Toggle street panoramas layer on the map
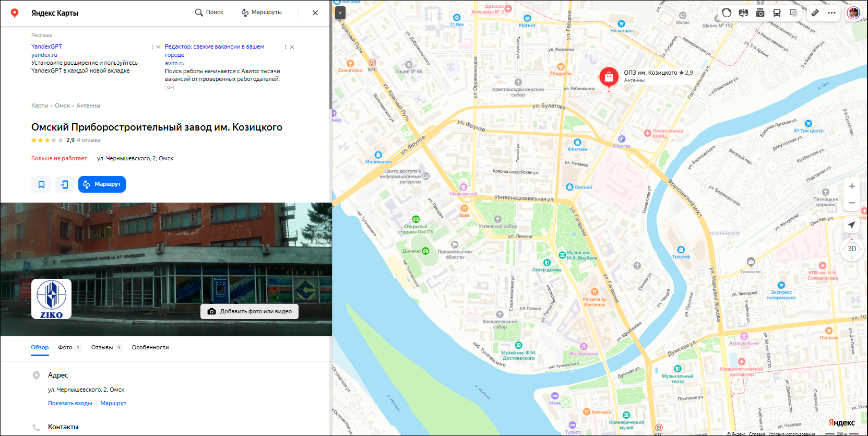This screenshot has height=436, width=868. (743, 13)
